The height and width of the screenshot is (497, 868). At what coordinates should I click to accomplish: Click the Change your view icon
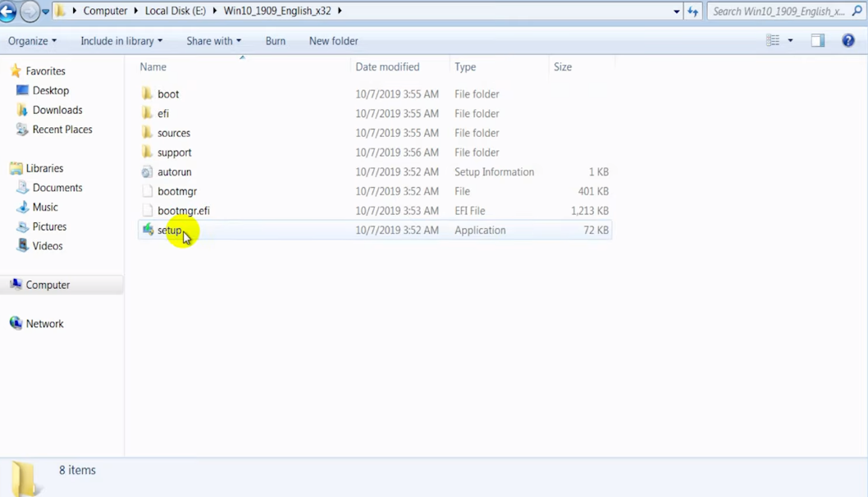pos(773,41)
